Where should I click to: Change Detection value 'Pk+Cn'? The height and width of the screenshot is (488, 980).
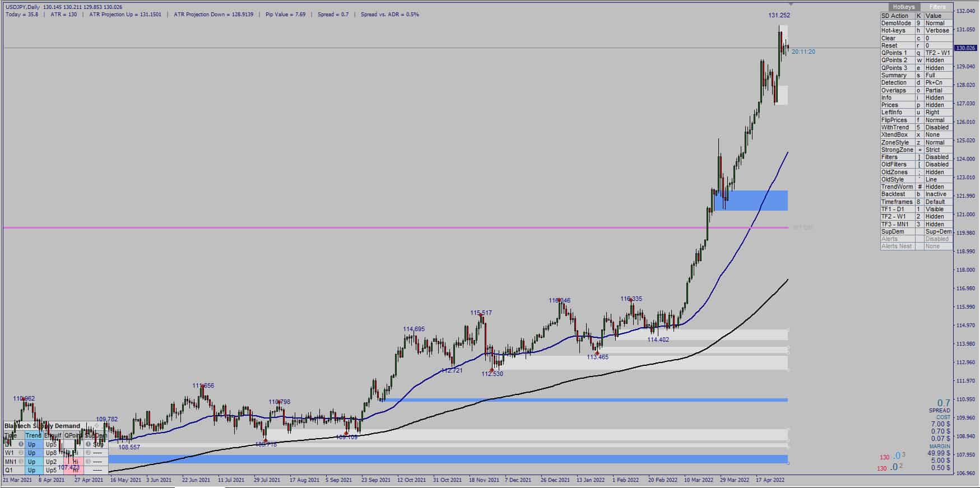938,83
